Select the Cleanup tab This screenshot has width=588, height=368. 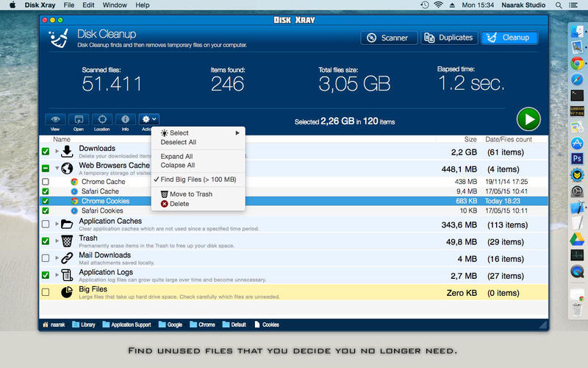(x=509, y=38)
